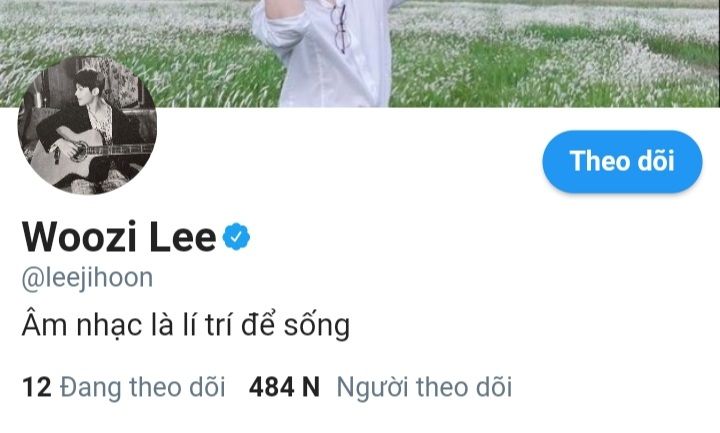The width and height of the screenshot is (720, 433).
Task: Open the 12 Đang theo dõi list
Action: (x=124, y=387)
